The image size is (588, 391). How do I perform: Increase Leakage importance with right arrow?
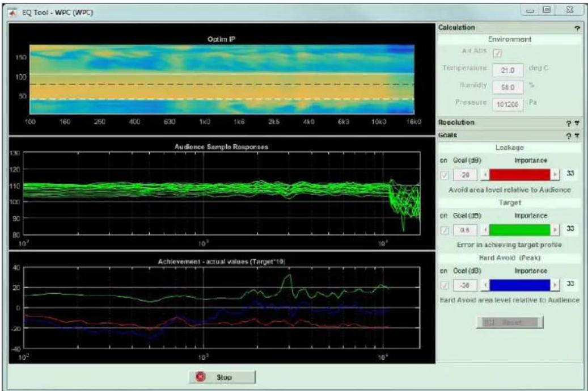[x=555, y=174]
